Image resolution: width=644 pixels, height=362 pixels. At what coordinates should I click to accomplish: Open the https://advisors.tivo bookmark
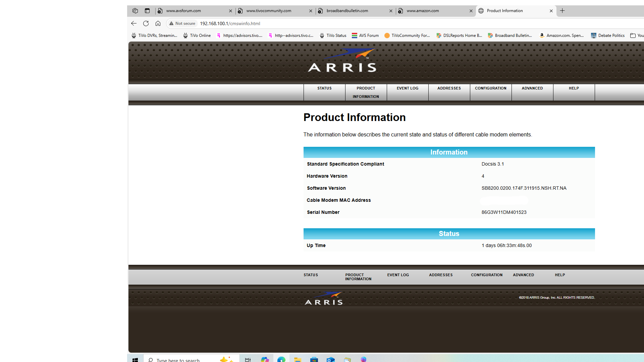pyautogui.click(x=239, y=36)
